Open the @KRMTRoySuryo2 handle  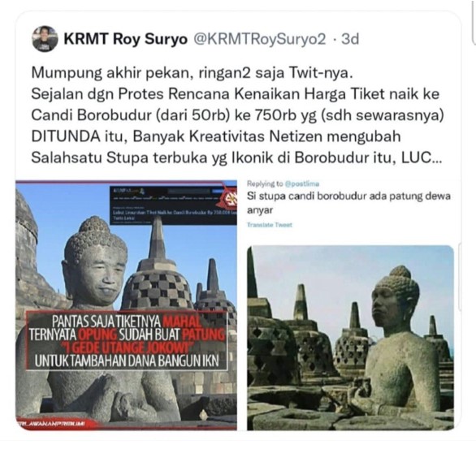click(x=260, y=40)
